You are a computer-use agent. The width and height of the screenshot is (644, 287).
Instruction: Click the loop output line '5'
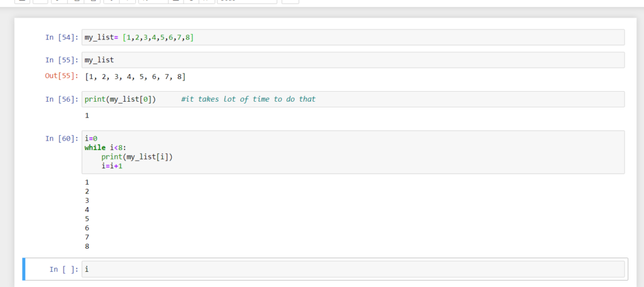pos(87,219)
